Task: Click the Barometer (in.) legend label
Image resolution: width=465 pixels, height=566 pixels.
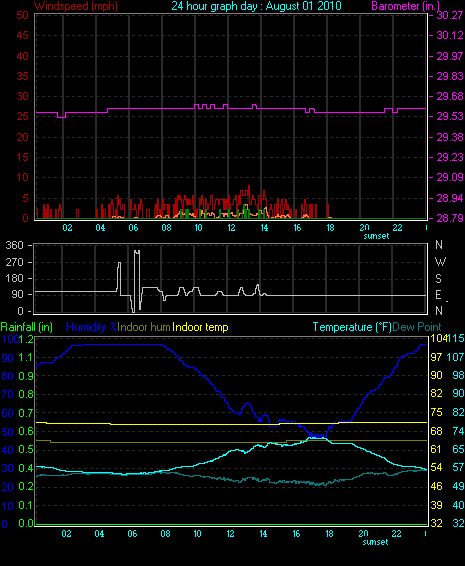Action: click(x=405, y=6)
